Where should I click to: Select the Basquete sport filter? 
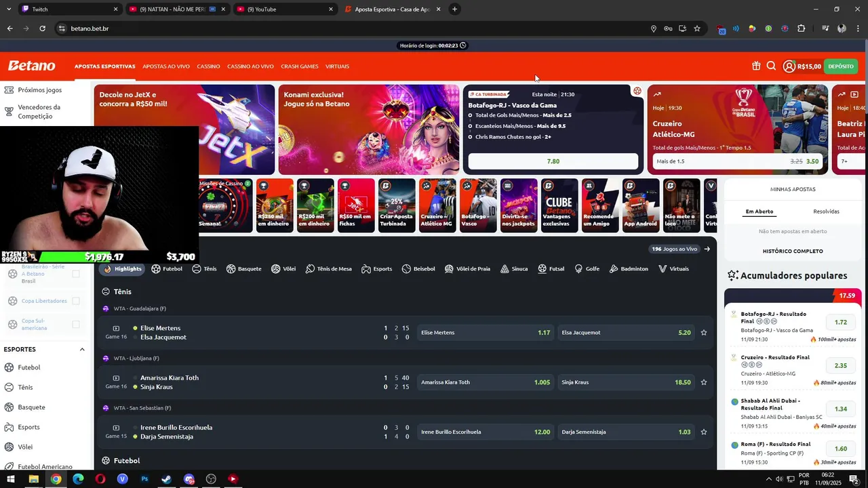244,269
